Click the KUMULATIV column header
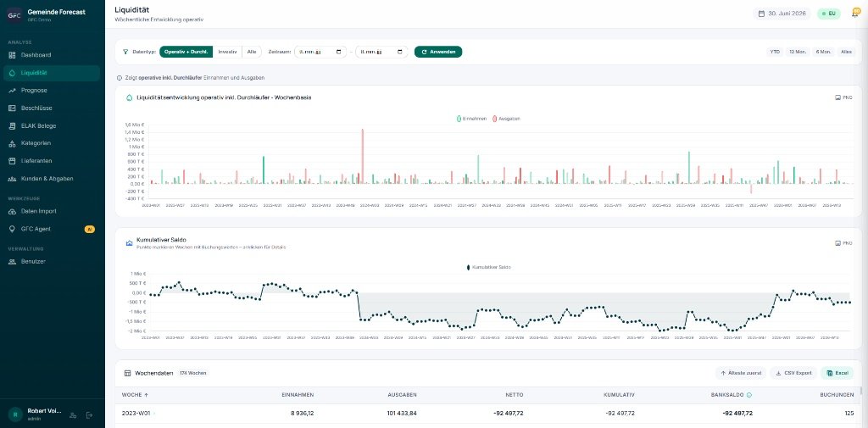Screen dimensions: 868x428 (x=619, y=395)
